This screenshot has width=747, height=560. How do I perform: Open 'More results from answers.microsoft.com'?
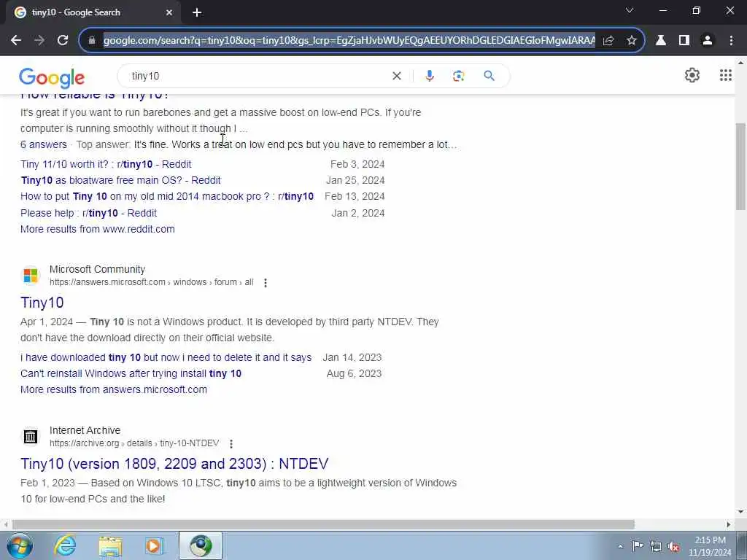(x=113, y=389)
